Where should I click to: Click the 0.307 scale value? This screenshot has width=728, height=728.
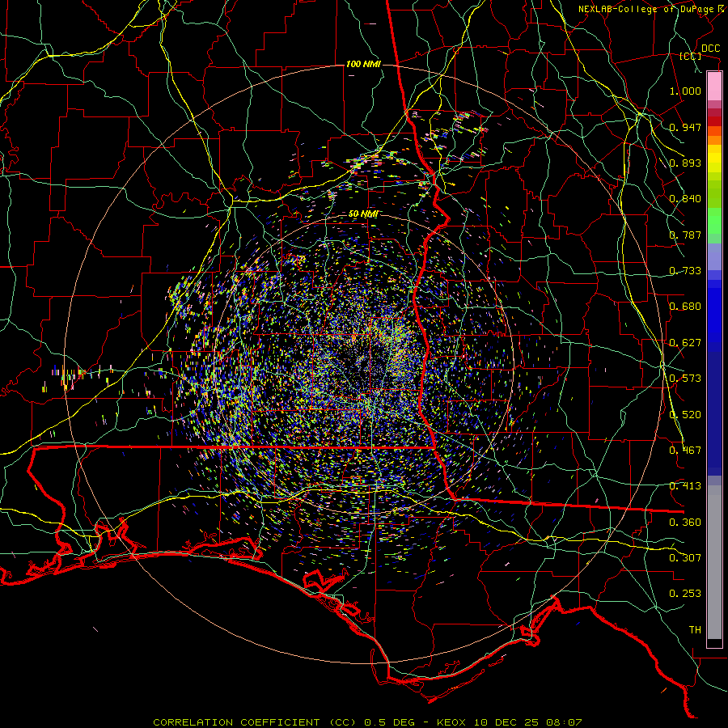[685, 558]
